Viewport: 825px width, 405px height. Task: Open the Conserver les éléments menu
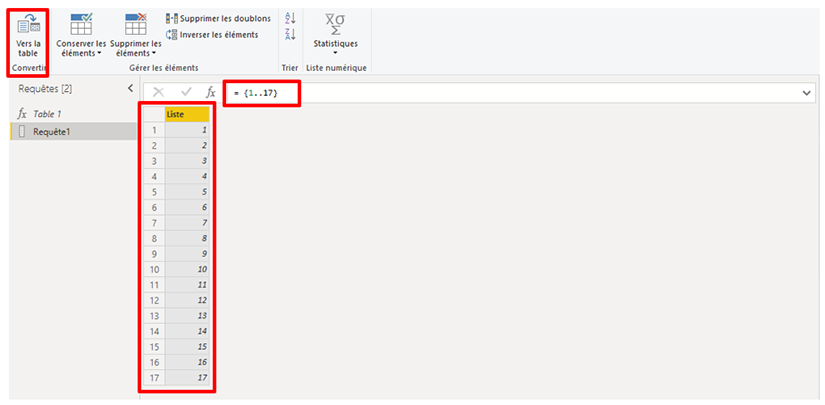click(80, 49)
